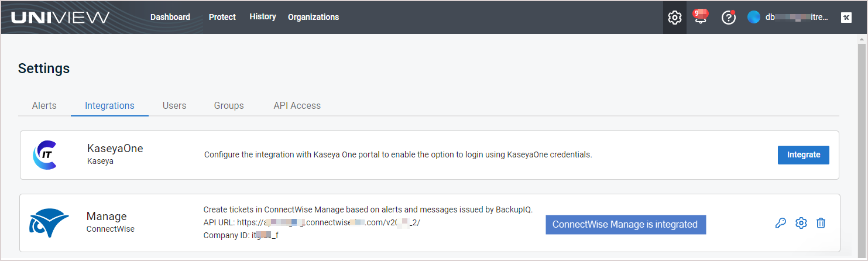Open ConnectWise Manage gear settings

coord(801,223)
